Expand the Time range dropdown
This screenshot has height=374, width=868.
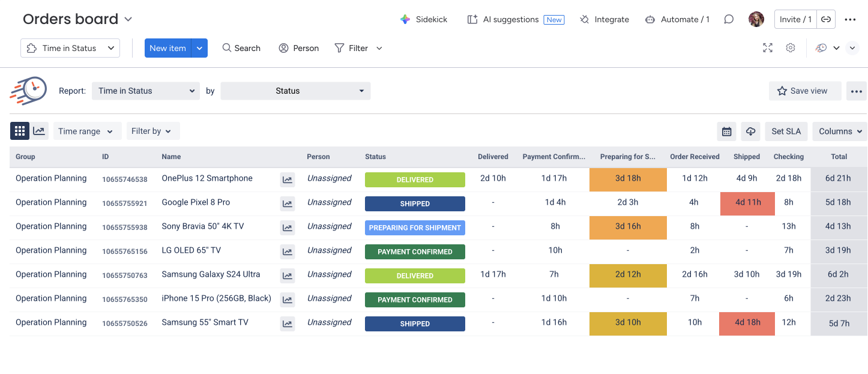tap(87, 131)
